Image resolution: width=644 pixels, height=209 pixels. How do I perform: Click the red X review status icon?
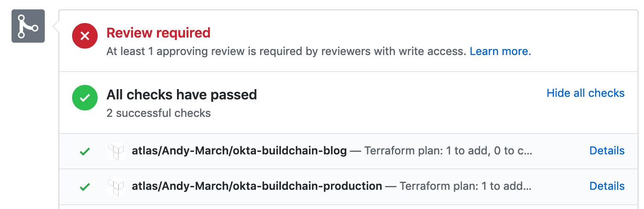(85, 36)
